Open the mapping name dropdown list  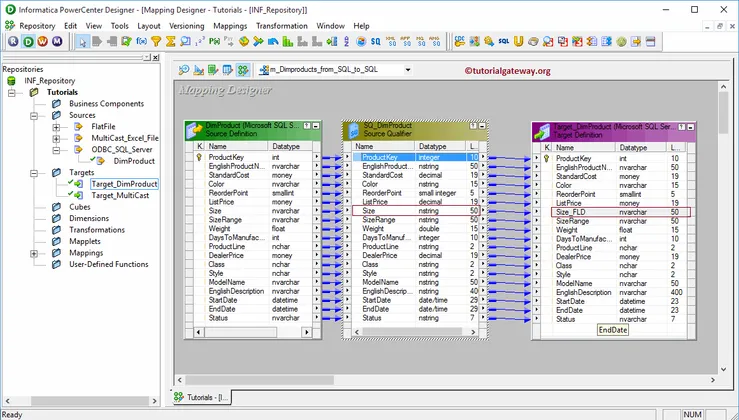408,70
